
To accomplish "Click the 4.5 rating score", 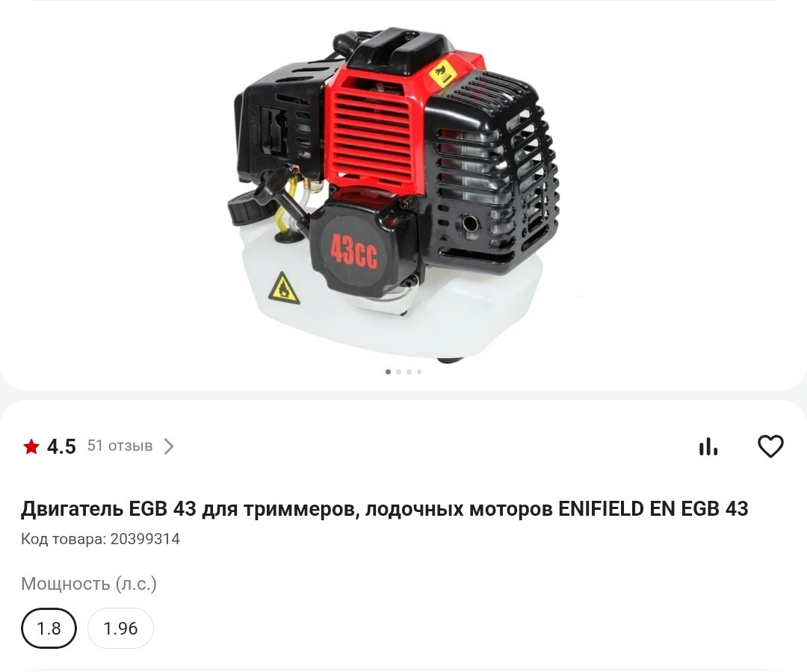I will coord(61,446).
